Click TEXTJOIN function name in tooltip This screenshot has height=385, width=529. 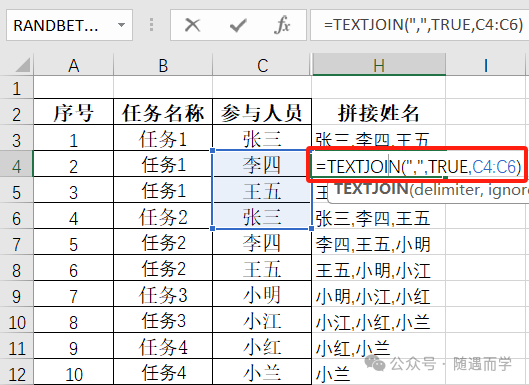tap(371, 189)
